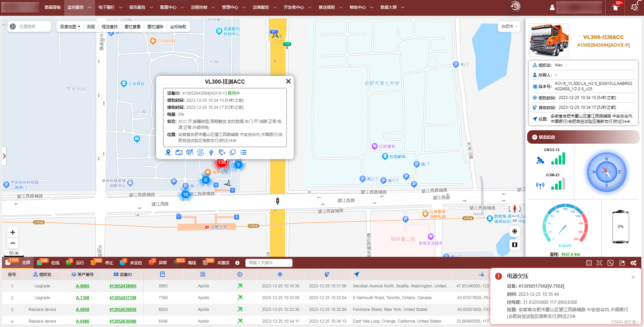The width and height of the screenshot is (644, 327).
Task: Open 数据看板 in top navigation
Action: pyautogui.click(x=53, y=7)
